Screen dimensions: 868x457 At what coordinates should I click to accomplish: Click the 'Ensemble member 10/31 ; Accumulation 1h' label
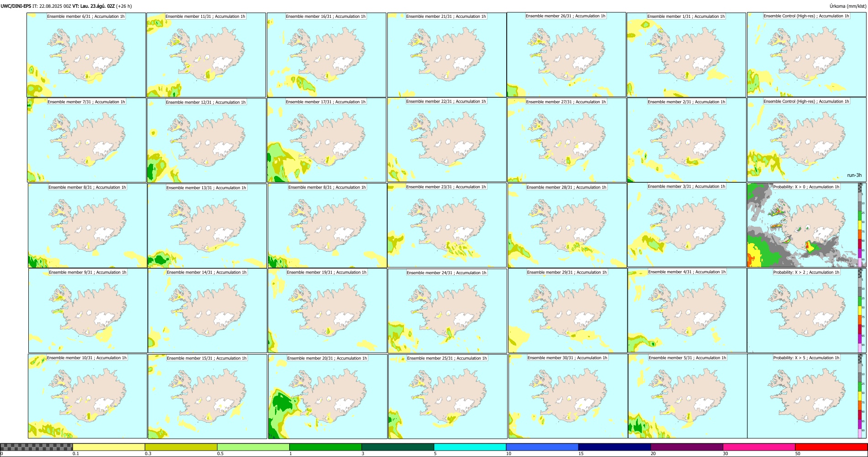(87, 358)
